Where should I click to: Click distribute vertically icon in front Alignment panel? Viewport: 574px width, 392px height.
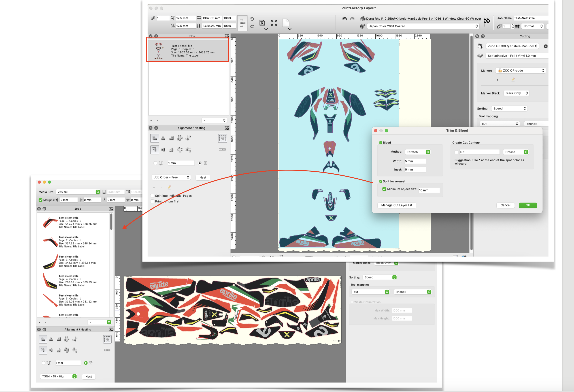(180, 150)
